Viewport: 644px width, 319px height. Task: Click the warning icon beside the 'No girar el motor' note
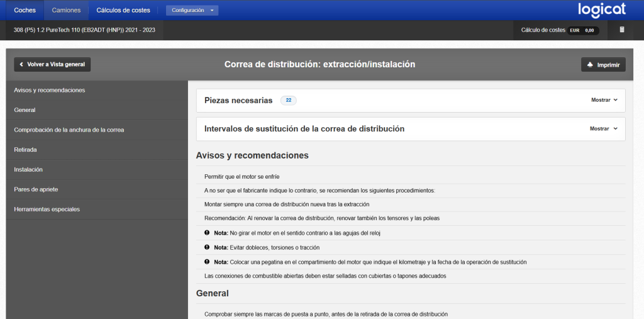207,233
